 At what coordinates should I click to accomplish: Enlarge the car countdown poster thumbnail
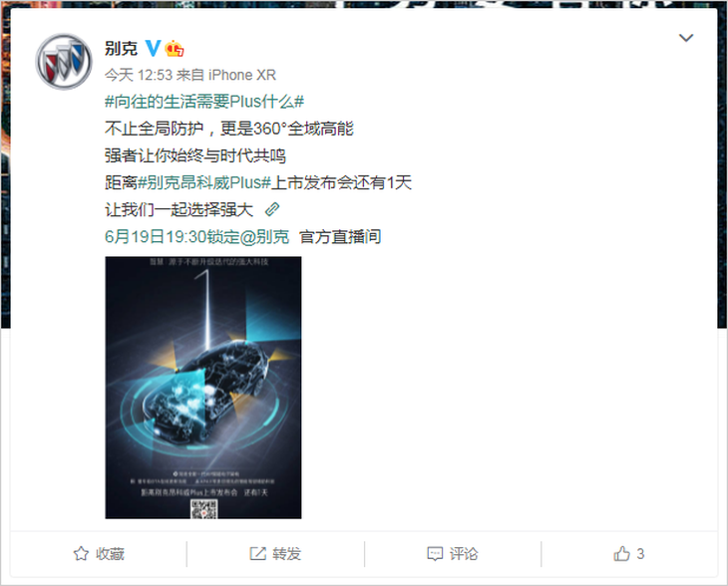[x=203, y=388]
